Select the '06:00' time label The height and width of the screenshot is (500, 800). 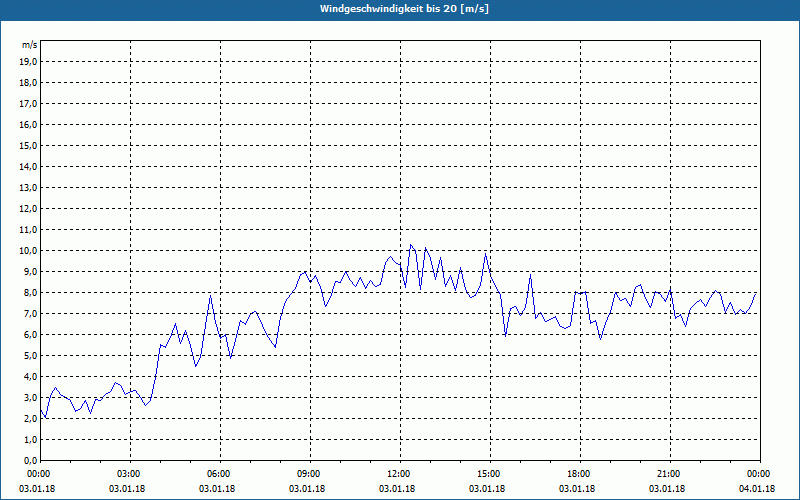220,474
